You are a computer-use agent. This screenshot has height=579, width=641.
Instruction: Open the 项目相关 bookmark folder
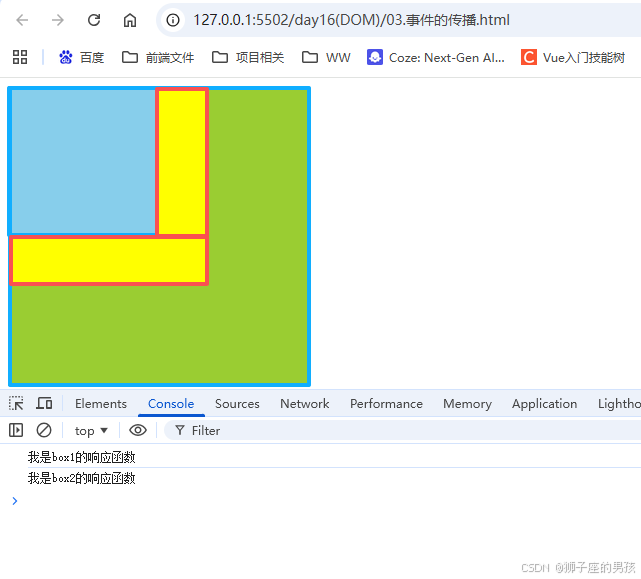[248, 57]
